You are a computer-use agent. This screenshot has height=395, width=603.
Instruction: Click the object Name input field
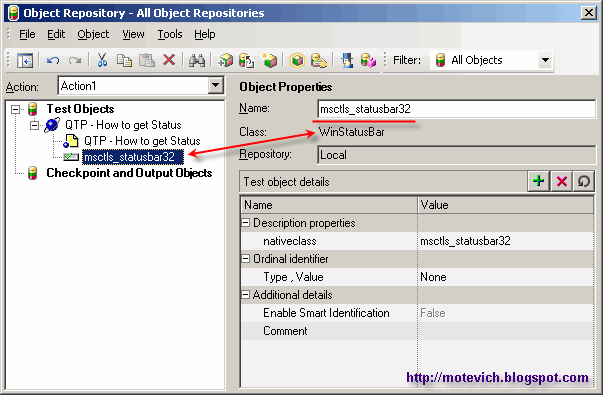457,109
